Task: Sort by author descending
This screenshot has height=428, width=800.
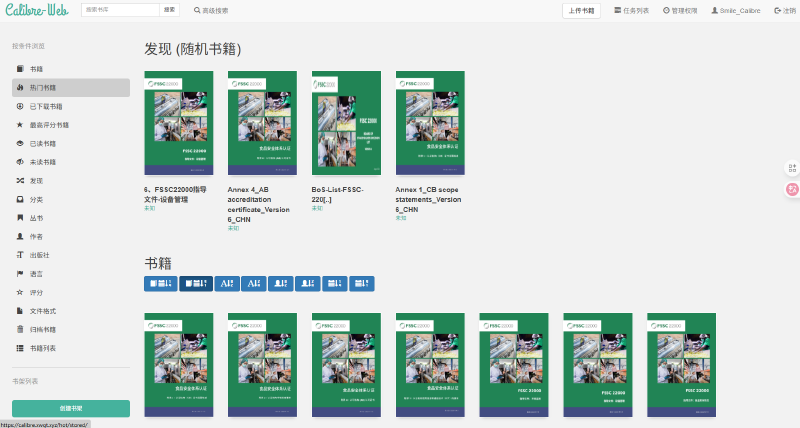Action: 308,284
